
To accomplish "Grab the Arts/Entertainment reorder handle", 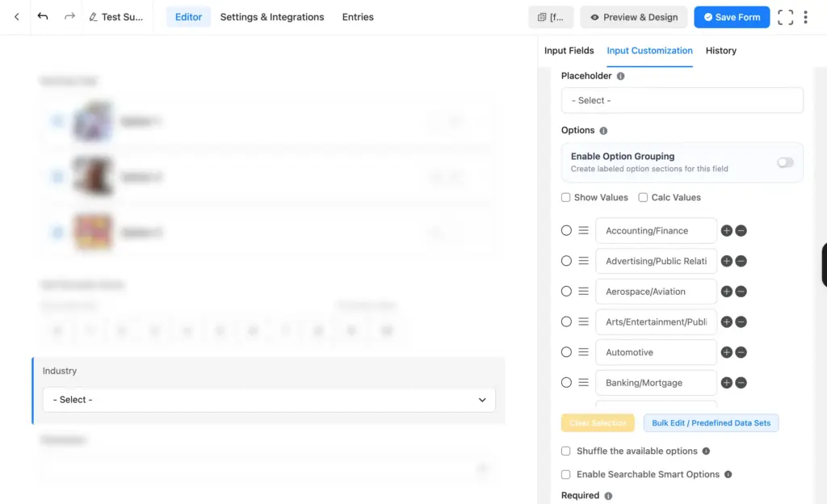I will tap(583, 321).
